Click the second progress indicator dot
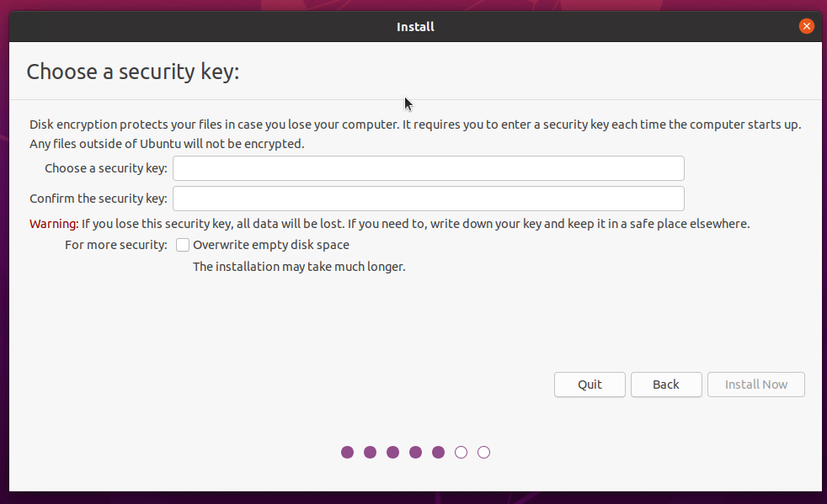The height and width of the screenshot is (504, 827). pyautogui.click(x=370, y=452)
